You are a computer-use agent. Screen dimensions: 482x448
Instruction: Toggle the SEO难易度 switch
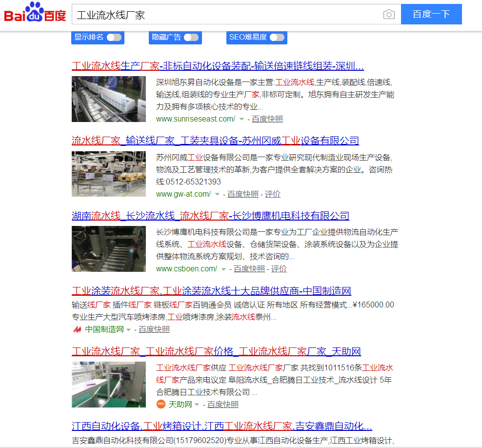(277, 38)
